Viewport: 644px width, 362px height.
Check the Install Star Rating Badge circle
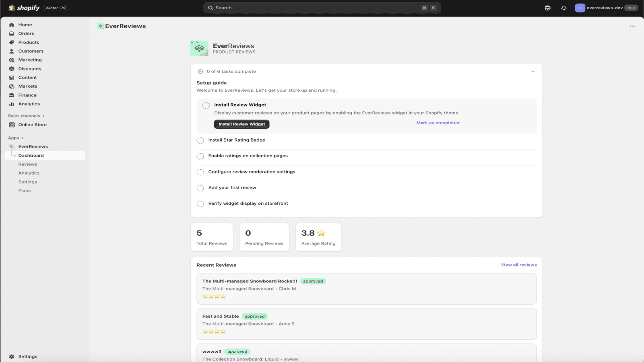click(200, 140)
